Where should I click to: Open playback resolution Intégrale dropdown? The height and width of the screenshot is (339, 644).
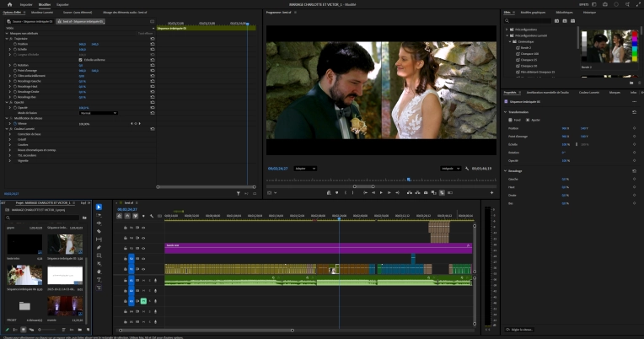click(x=451, y=169)
